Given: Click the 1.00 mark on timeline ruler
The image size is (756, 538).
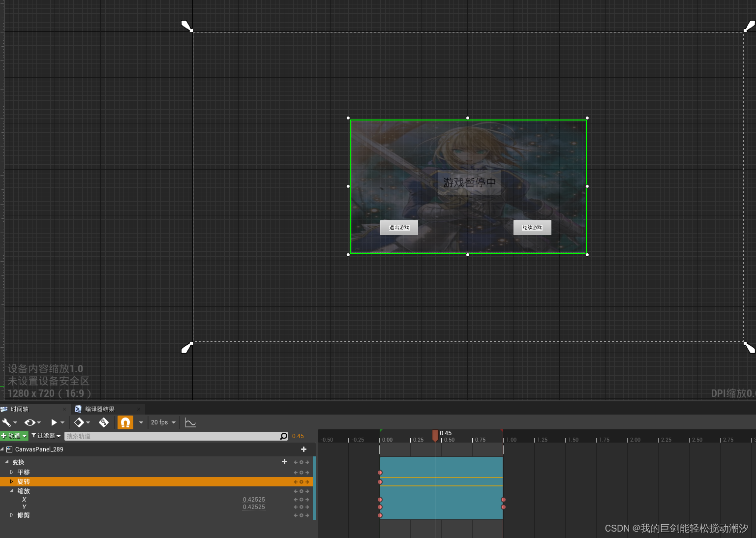Looking at the screenshot, I should click(512, 440).
